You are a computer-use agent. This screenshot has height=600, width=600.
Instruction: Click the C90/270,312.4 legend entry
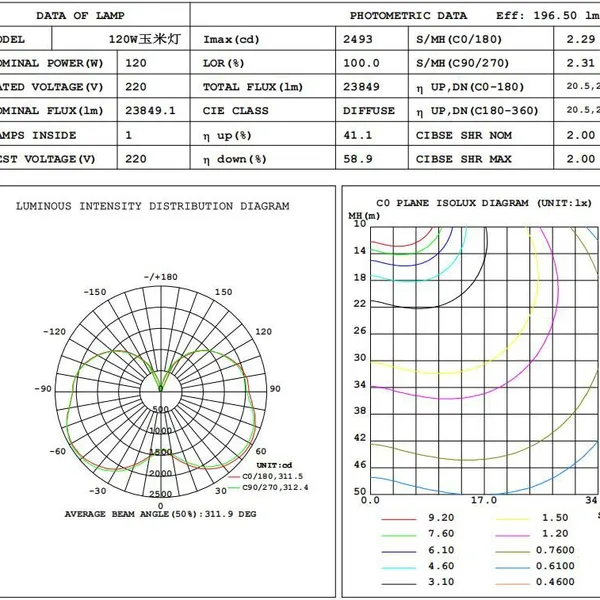[268, 488]
